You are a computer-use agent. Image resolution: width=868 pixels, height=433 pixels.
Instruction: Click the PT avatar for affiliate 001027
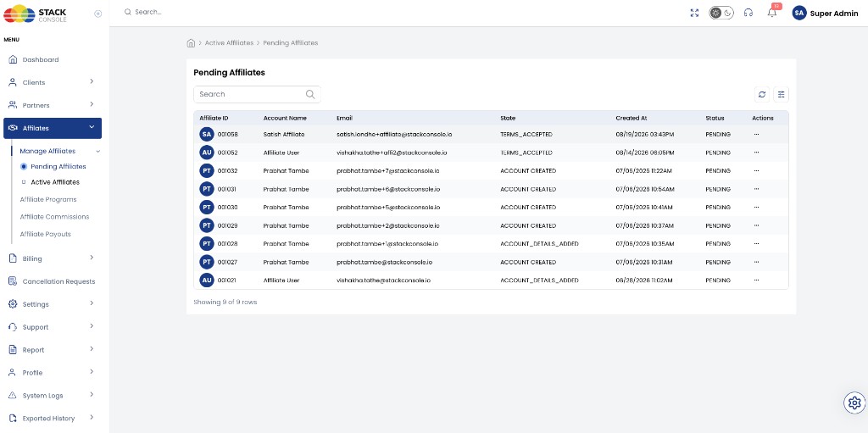coord(207,262)
